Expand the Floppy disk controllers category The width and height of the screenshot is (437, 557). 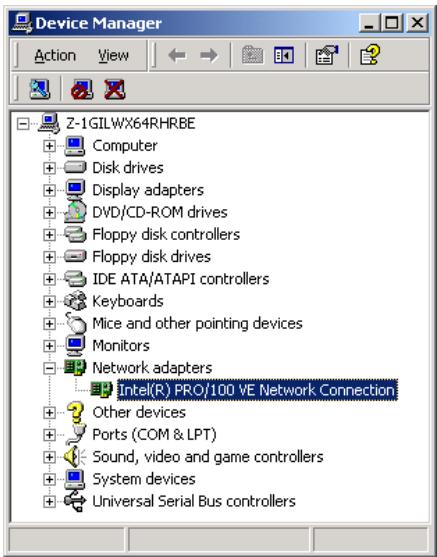(x=49, y=235)
